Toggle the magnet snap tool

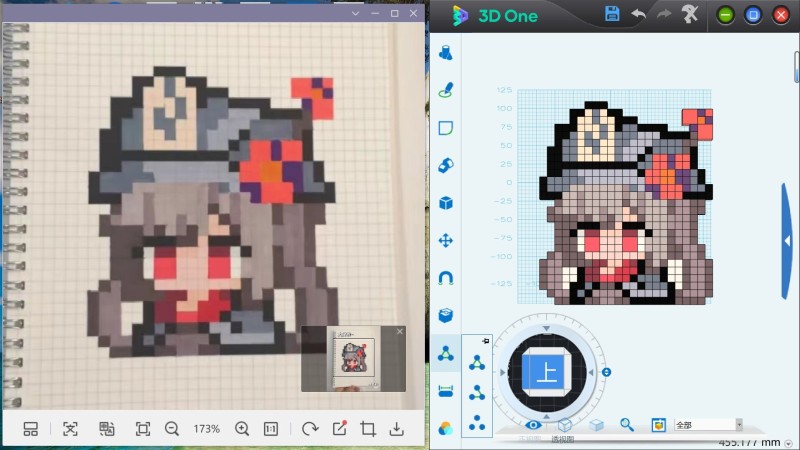click(x=445, y=278)
